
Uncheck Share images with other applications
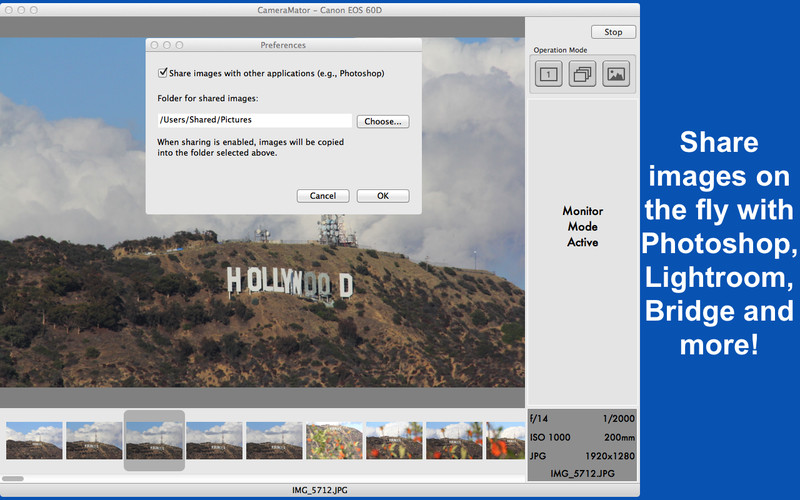pos(163,73)
